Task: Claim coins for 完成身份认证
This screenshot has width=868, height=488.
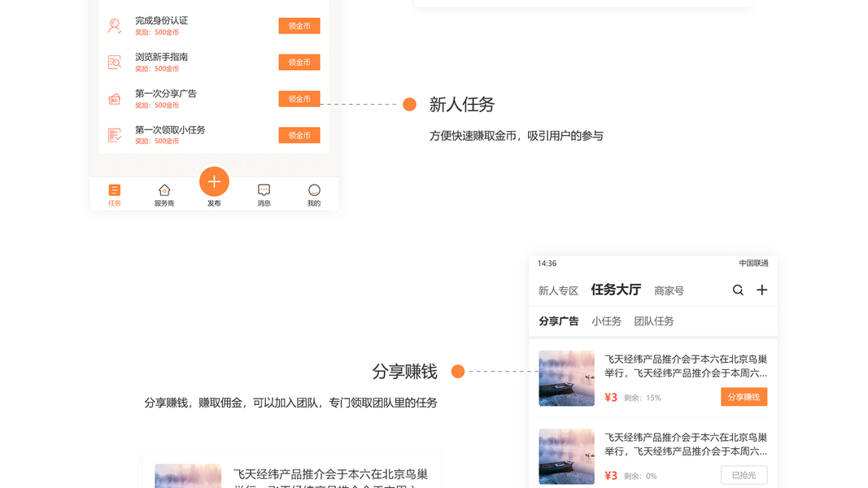Action: pyautogui.click(x=299, y=26)
